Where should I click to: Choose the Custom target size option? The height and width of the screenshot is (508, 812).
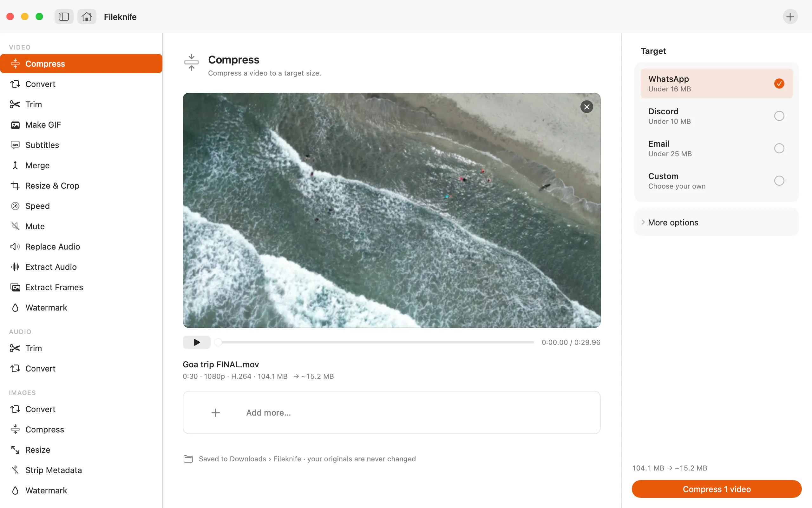(717, 181)
